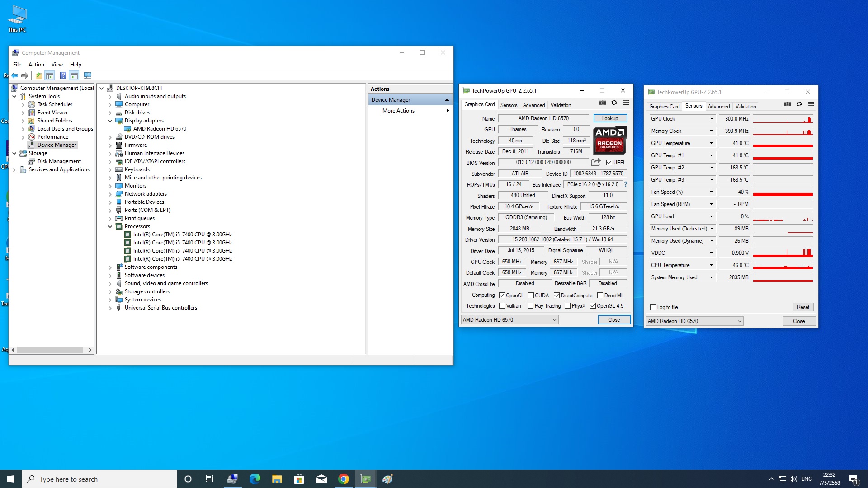The width and height of the screenshot is (868, 488).
Task: Open the GPU selector dropdown in the GPU-Z Sensors window
Action: pyautogui.click(x=694, y=321)
